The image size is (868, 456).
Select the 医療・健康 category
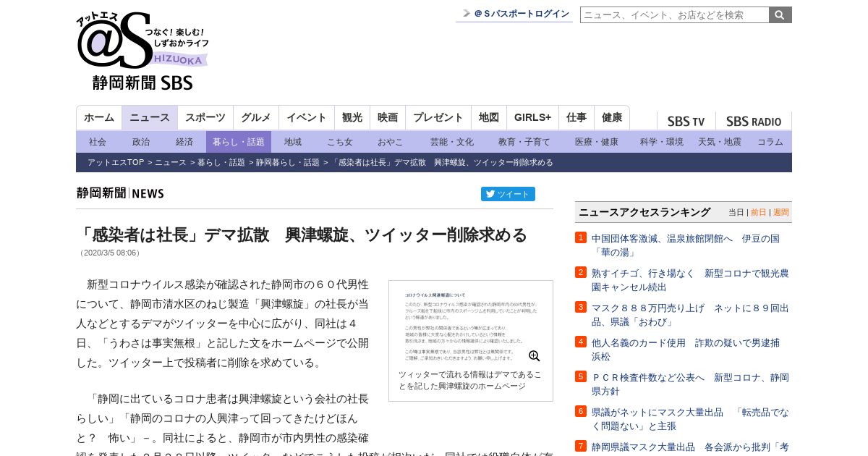click(x=597, y=142)
